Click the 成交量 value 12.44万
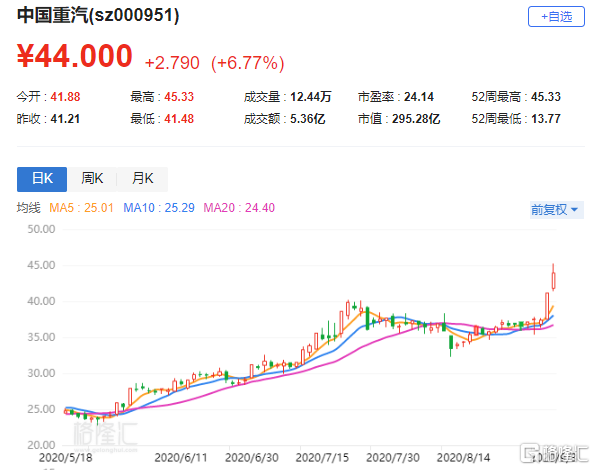595x470 pixels. coord(311,97)
